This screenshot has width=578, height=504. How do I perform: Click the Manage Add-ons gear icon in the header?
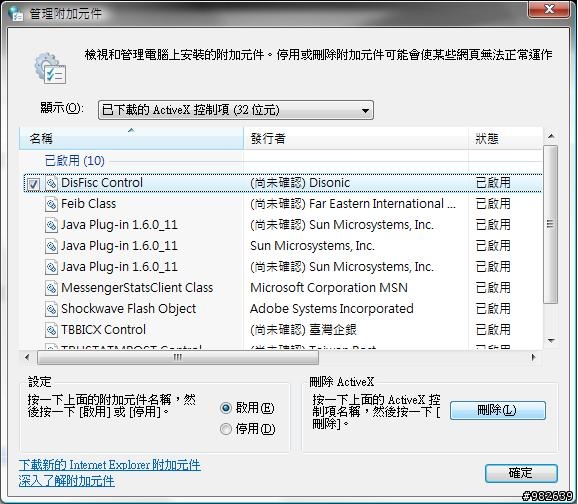click(50, 69)
